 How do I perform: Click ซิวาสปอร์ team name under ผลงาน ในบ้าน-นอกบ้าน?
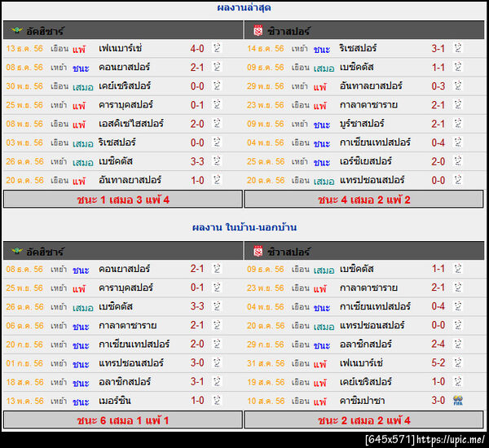point(289,252)
